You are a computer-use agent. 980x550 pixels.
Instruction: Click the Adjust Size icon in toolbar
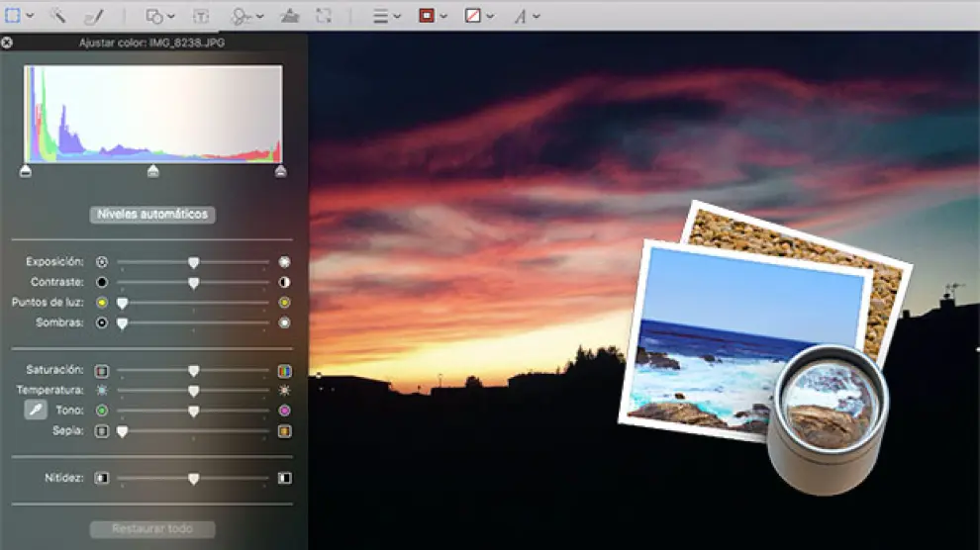324,16
